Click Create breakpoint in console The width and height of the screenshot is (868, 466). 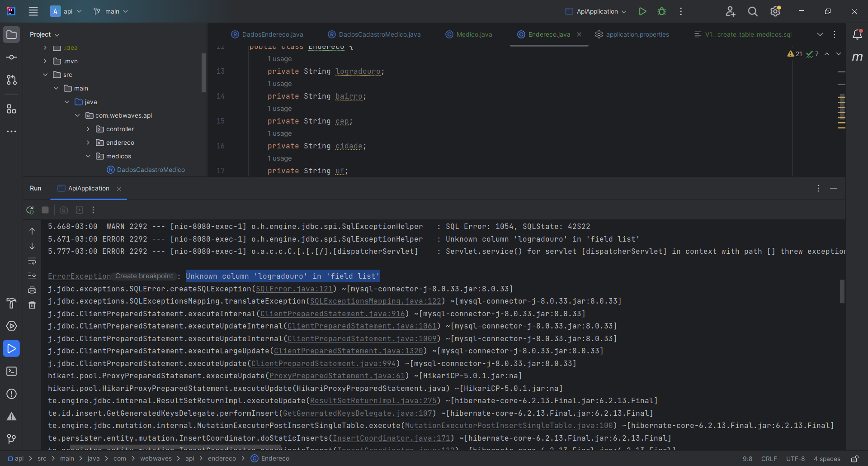pos(144,276)
